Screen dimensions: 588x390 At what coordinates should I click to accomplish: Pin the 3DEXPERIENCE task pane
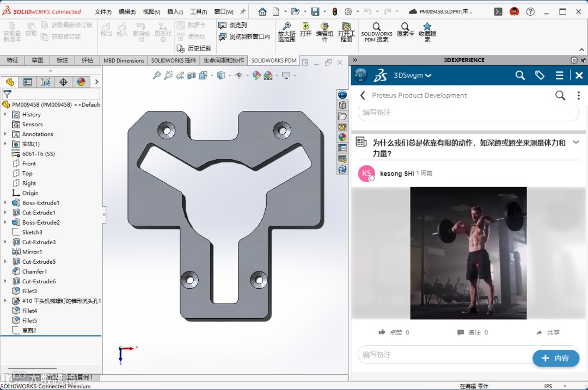[583, 60]
